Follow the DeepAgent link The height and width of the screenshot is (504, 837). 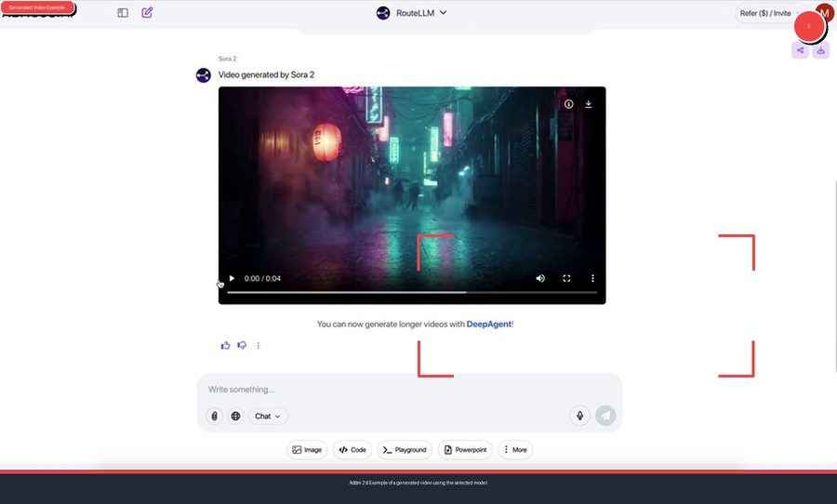click(x=488, y=325)
